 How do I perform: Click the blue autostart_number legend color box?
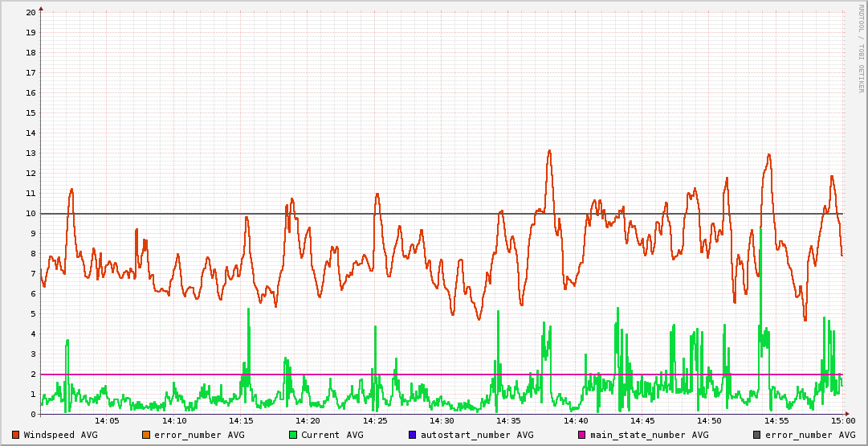pos(413,435)
